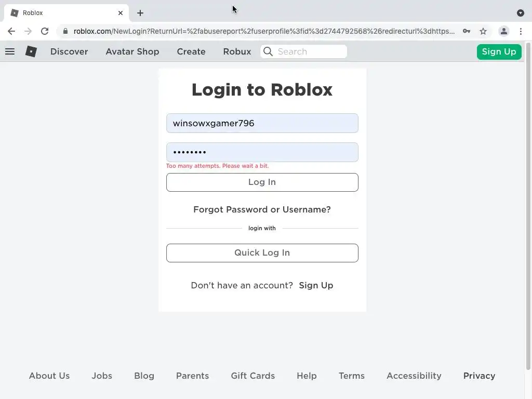The width and height of the screenshot is (532, 399).
Task: Open the Create menu item
Action: [191, 51]
